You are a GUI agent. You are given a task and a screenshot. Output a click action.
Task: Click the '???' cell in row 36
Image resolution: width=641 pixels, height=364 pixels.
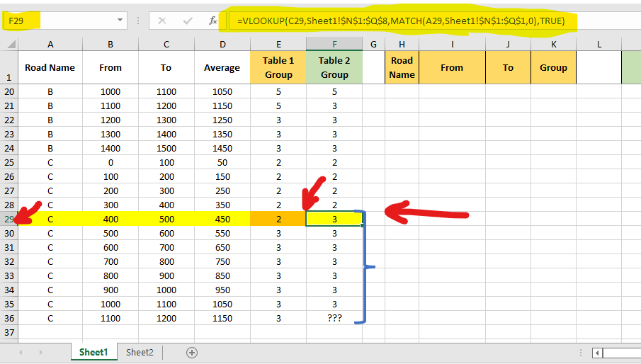[334, 318]
